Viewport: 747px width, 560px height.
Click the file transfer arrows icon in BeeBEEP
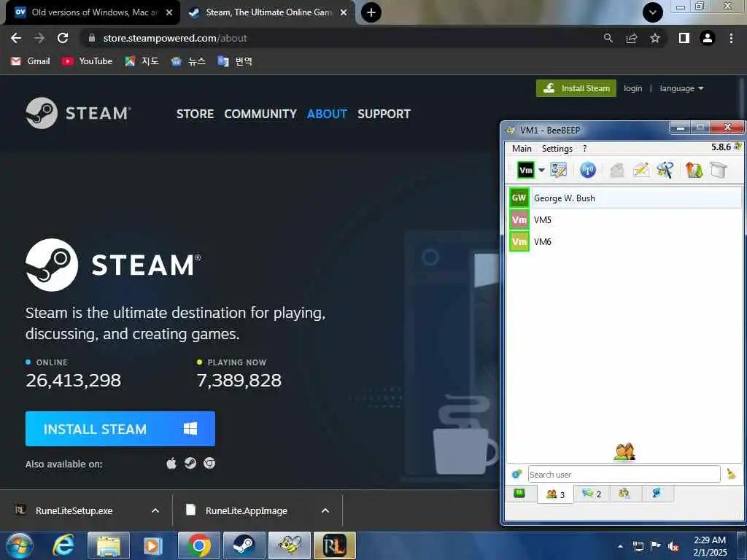click(694, 170)
